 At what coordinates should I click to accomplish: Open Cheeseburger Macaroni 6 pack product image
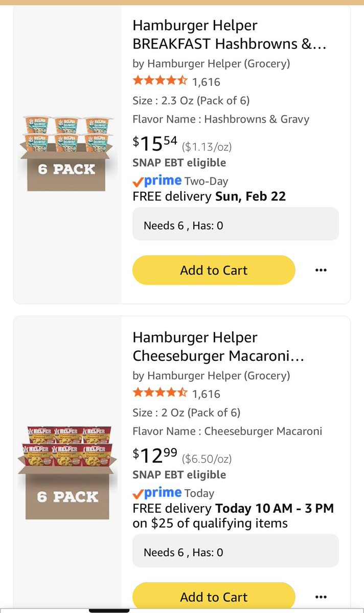click(x=67, y=471)
